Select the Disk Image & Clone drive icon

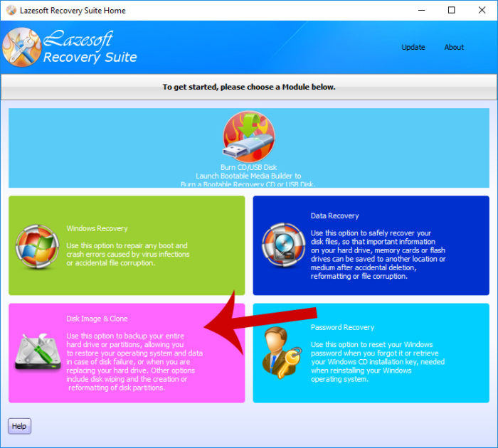tap(38, 351)
